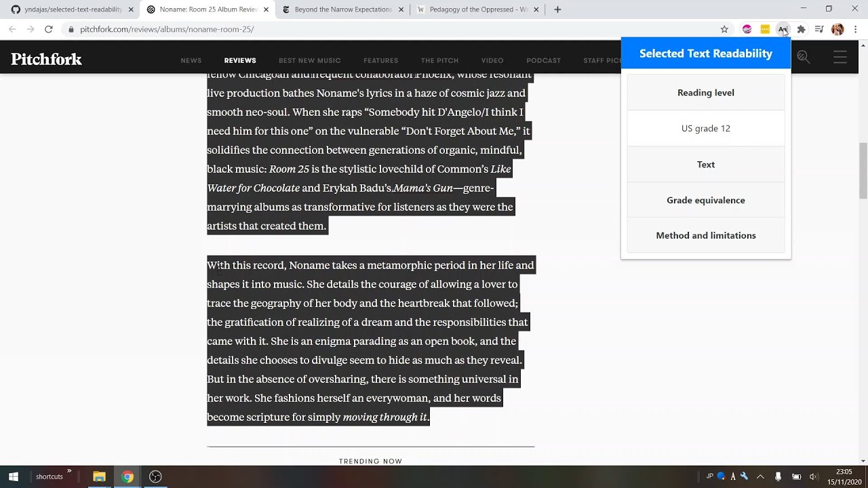
Task: Open a new browser tab
Action: [x=557, y=9]
